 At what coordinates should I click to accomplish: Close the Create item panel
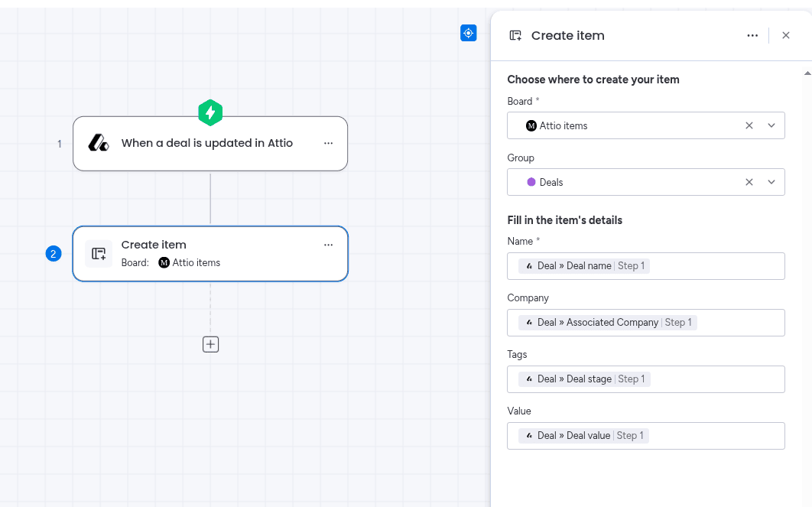tap(785, 35)
